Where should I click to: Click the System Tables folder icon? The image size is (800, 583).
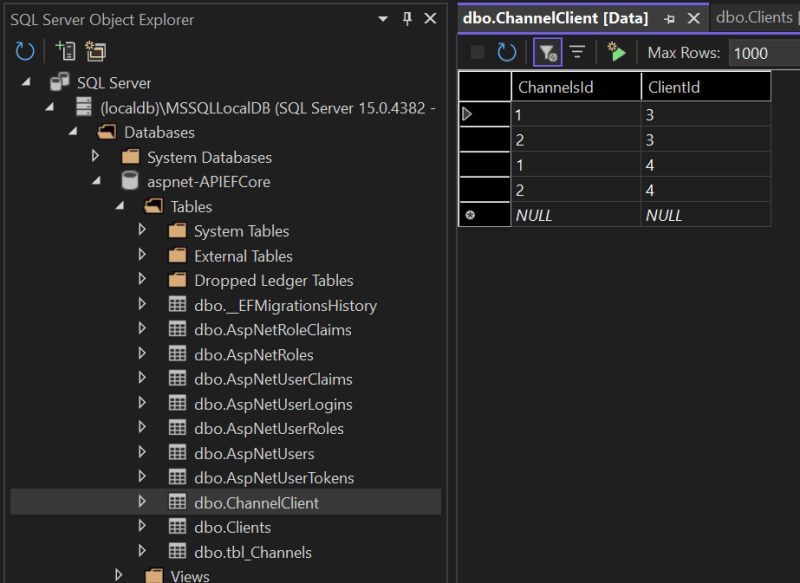(178, 231)
